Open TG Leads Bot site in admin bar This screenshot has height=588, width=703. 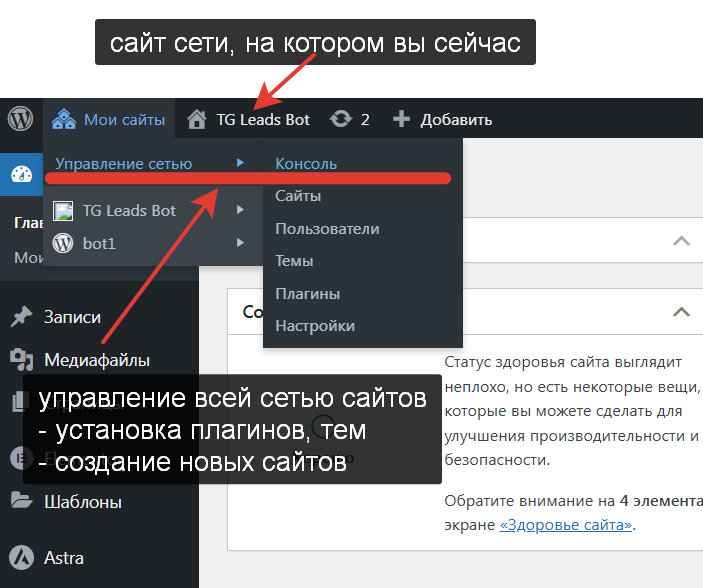(x=263, y=120)
